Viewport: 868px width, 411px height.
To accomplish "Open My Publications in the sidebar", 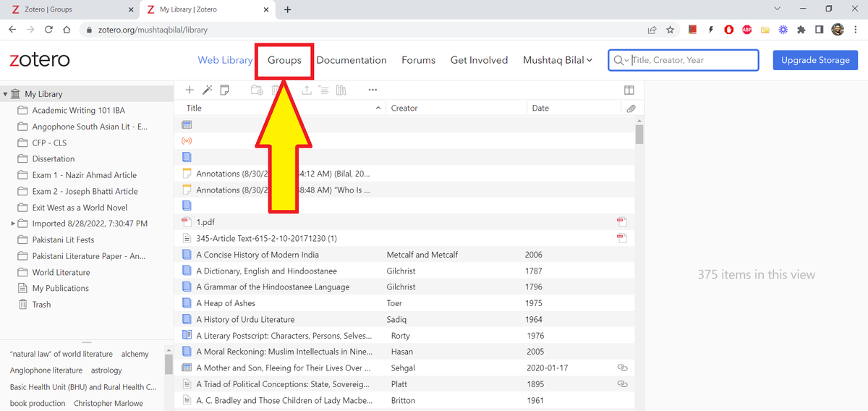I will tap(61, 288).
